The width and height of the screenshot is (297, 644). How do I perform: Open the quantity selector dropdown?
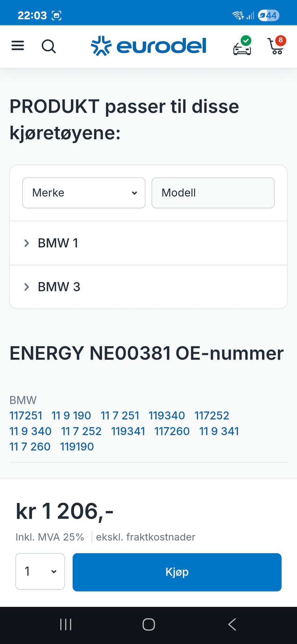[x=40, y=571]
